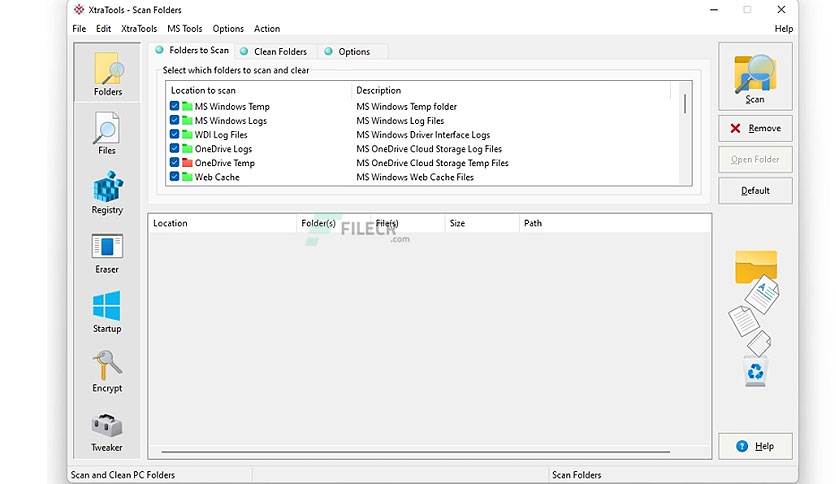Switch to the Folders to Scan tab
This screenshot has height=484, width=836.
[192, 50]
